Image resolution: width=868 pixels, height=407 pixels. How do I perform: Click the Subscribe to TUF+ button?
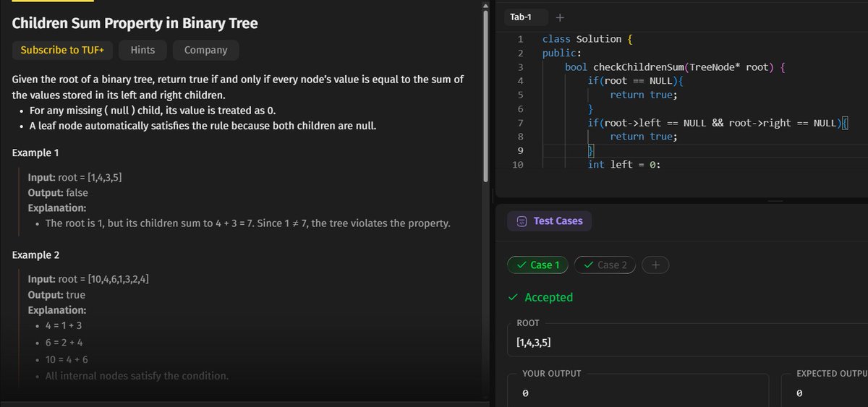62,50
